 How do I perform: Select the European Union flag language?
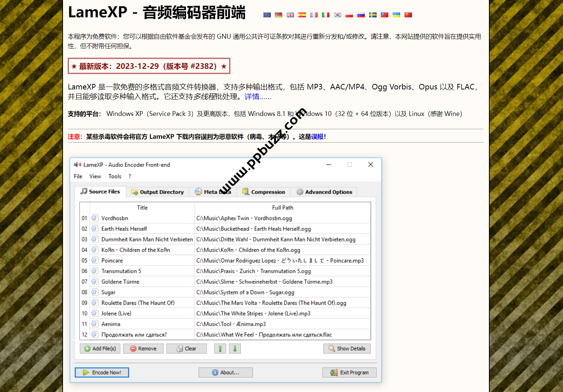pyautogui.click(x=267, y=15)
